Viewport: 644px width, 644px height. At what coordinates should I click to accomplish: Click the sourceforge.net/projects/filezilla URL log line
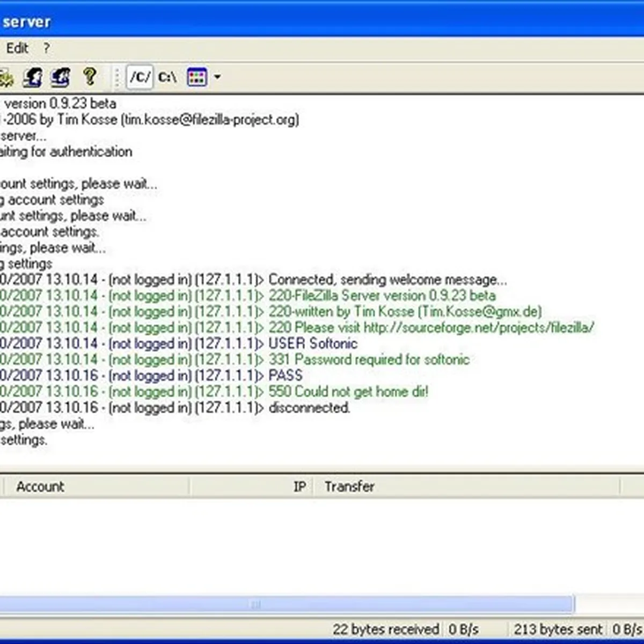point(297,328)
